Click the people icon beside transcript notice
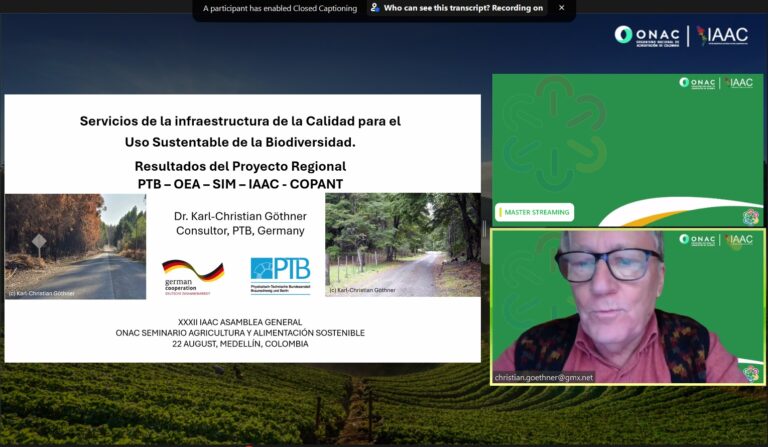Image resolution: width=768 pixels, height=447 pixels. 375,8
